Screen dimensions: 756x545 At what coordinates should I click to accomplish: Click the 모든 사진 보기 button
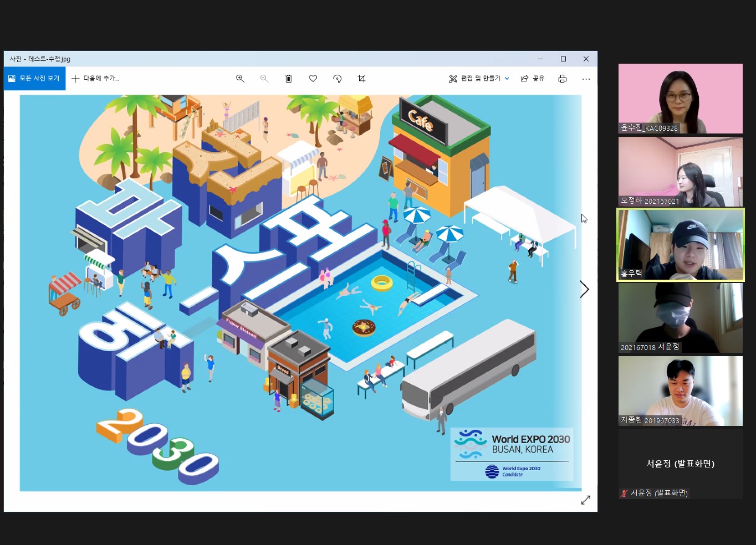[34, 79]
